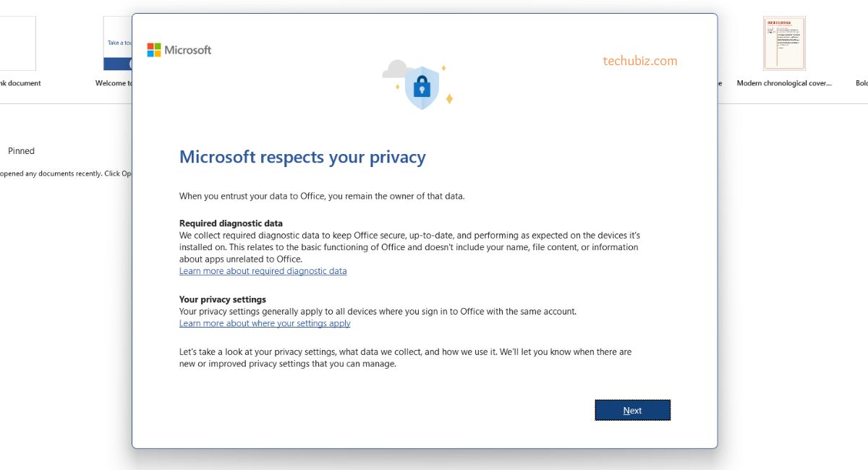The width and height of the screenshot is (868, 470).
Task: Click the partially hidden Bold template label
Action: pos(861,83)
